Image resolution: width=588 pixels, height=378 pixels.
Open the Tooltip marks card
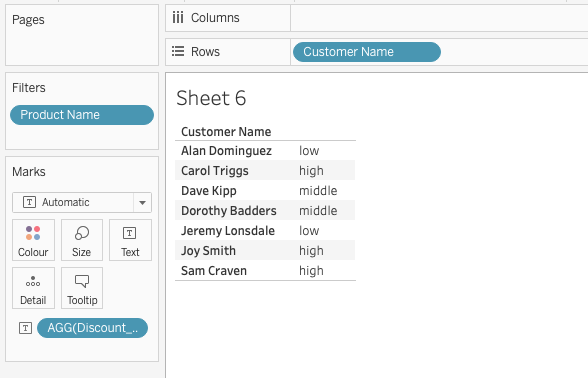[x=82, y=288]
